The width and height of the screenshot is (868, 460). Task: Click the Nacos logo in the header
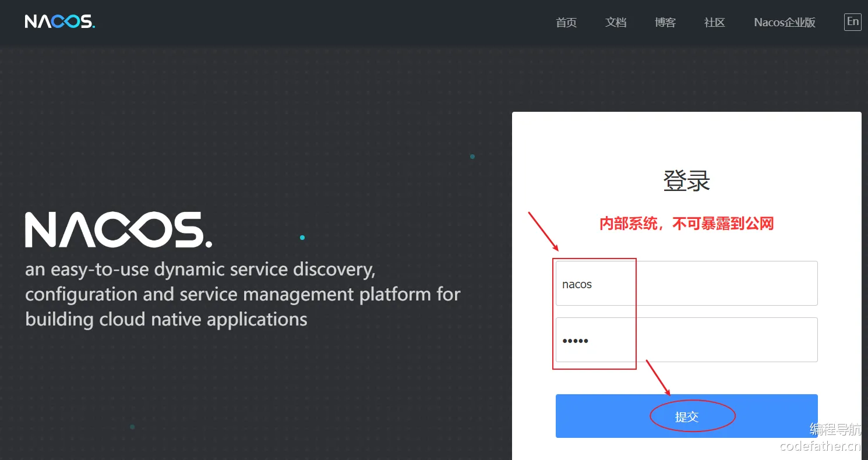(59, 22)
